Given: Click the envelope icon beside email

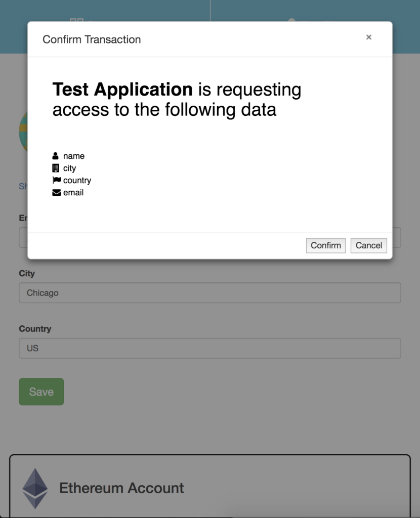Looking at the screenshot, I should coord(57,193).
